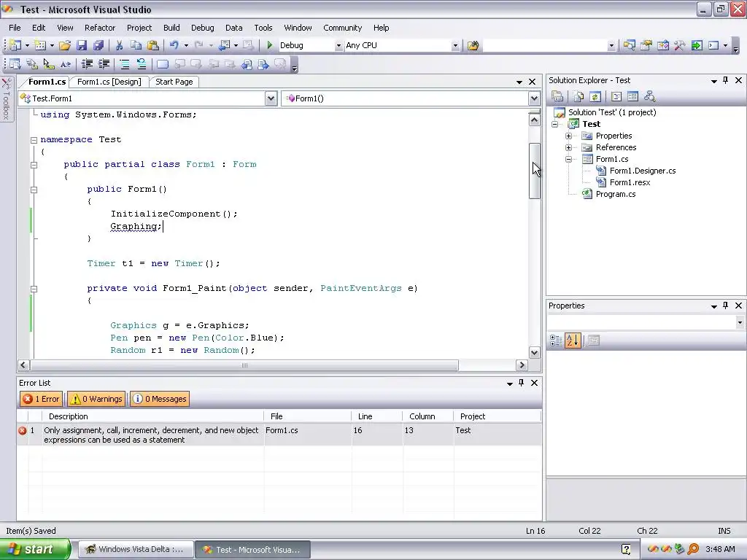Open the Find combo box dropdown arrow
747x560 pixels.
[611, 46]
